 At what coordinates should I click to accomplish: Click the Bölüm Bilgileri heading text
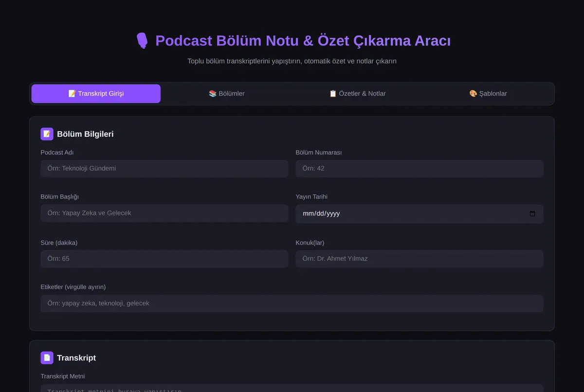click(x=85, y=134)
